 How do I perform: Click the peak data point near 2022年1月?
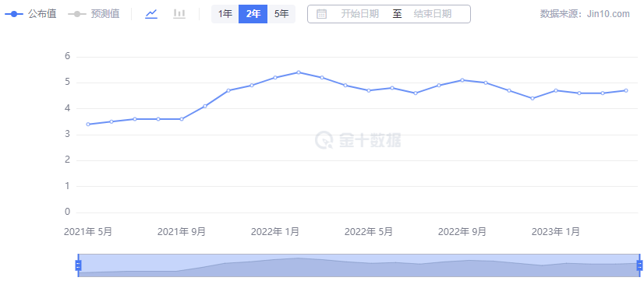pos(299,72)
